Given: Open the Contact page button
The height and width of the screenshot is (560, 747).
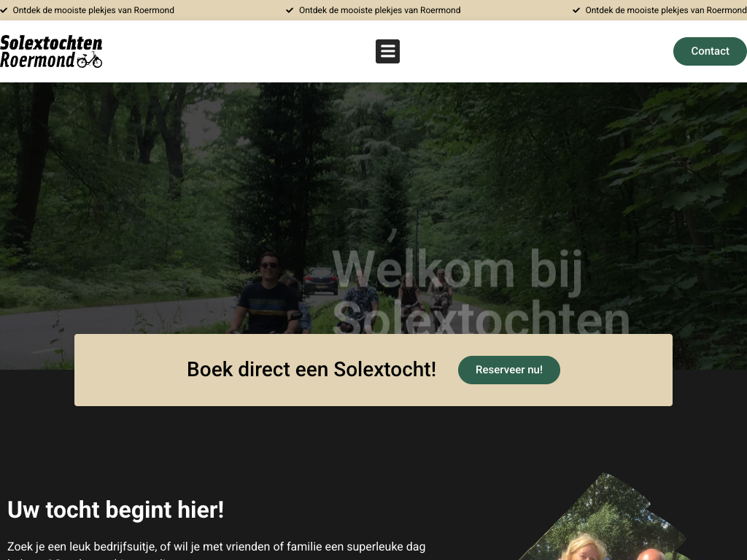Looking at the screenshot, I should click(710, 52).
